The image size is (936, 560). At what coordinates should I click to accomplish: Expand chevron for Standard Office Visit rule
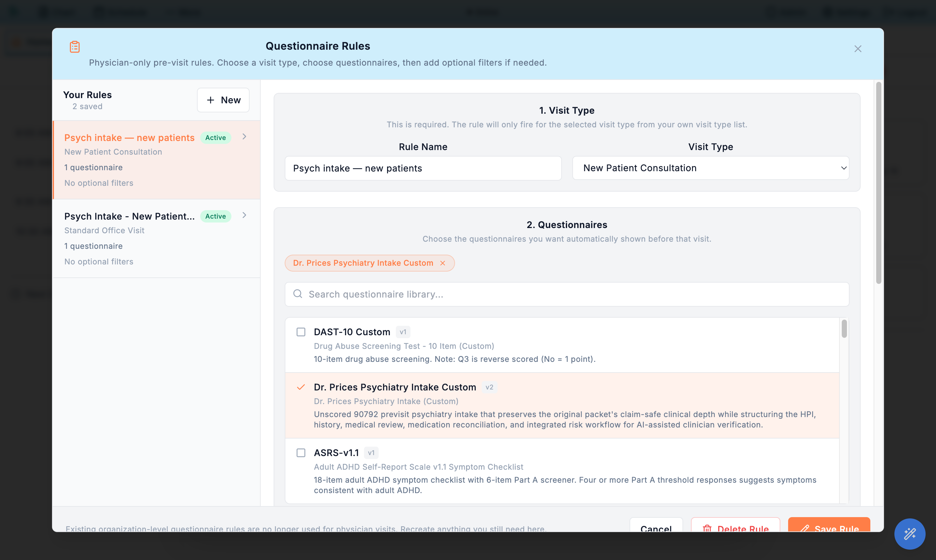[244, 215]
